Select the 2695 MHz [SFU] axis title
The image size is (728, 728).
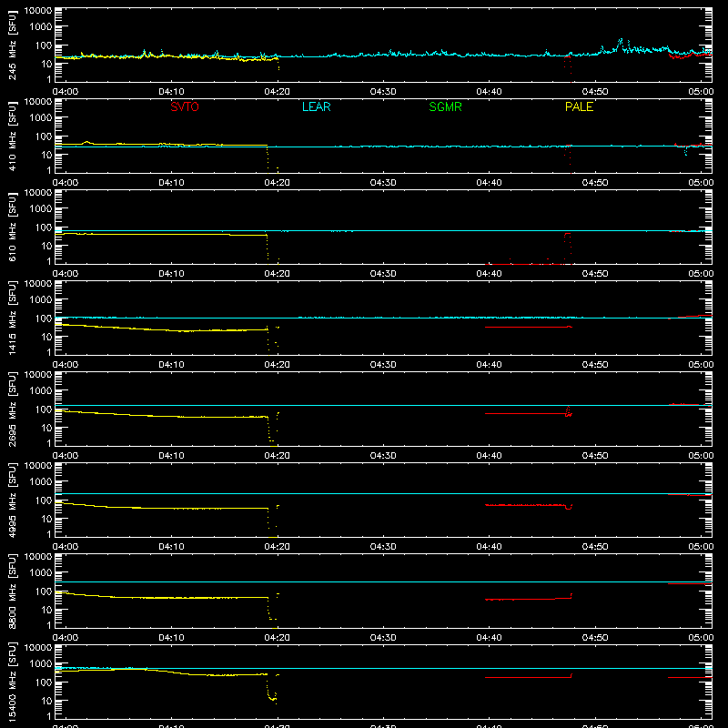pyautogui.click(x=12, y=409)
